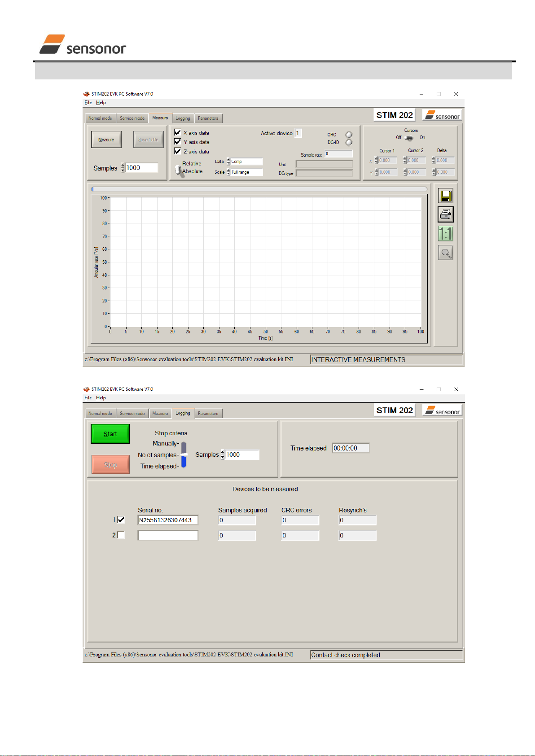Open the File menu in the Logging window
This screenshot has width=535, height=756.
pos(88,398)
